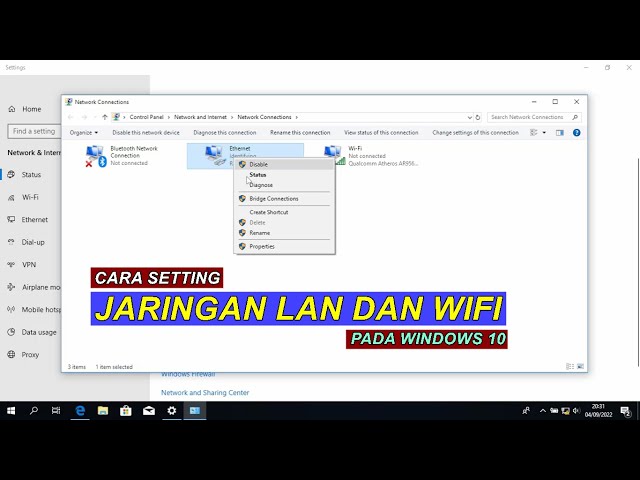Switch to details view icon in status bar
The image size is (640, 480).
[570, 367]
